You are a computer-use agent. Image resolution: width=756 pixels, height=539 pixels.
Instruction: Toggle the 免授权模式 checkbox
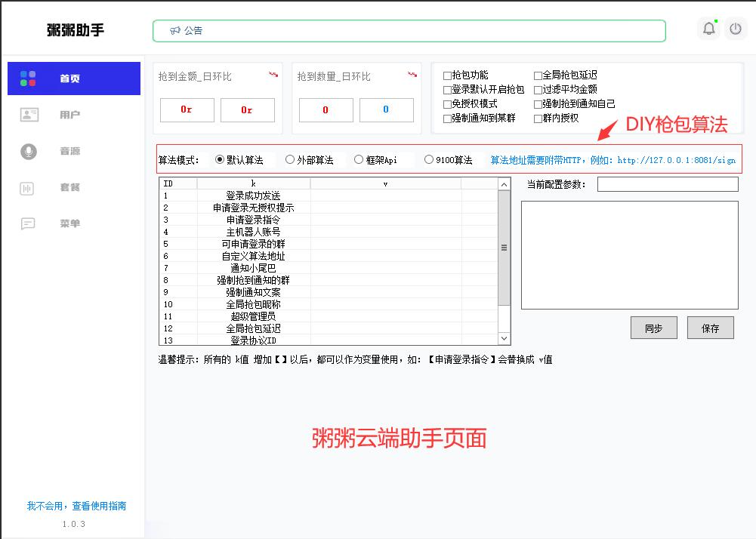(447, 104)
